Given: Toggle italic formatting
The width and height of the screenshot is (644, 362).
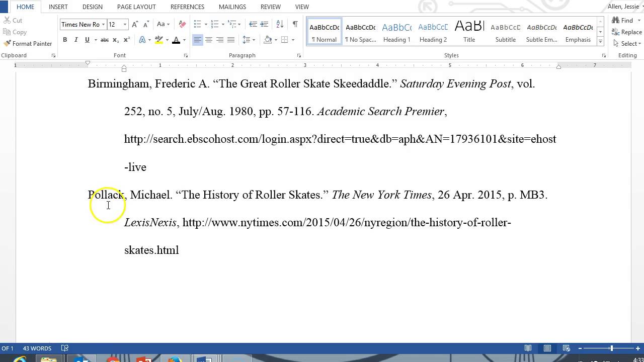Looking at the screenshot, I should click(76, 40).
